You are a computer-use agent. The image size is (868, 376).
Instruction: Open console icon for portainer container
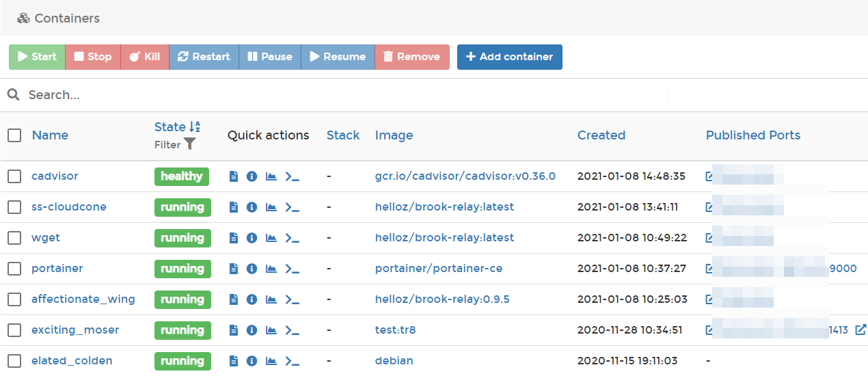(x=293, y=269)
